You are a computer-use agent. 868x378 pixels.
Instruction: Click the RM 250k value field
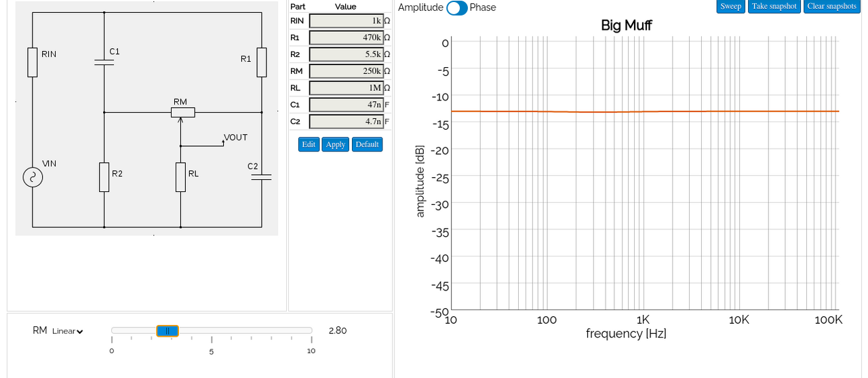(346, 71)
